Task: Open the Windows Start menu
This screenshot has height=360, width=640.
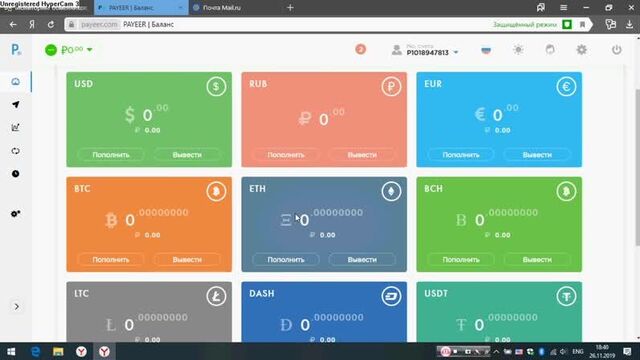Action: pos(11,351)
